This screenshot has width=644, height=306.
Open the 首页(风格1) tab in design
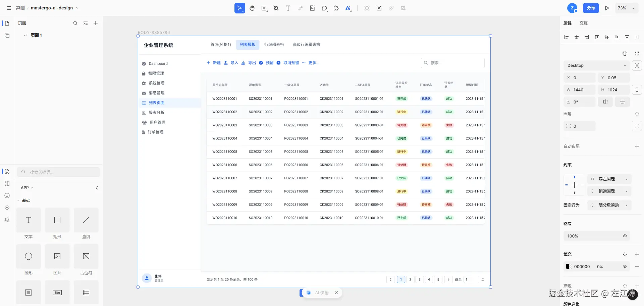(x=221, y=45)
